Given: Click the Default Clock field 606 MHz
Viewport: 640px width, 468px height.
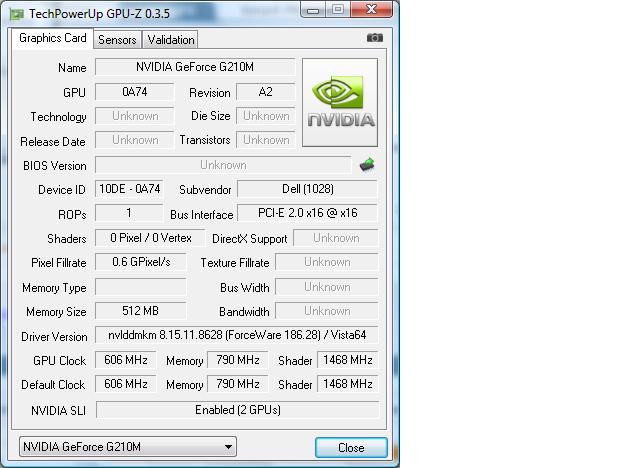Looking at the screenshot, I should pyautogui.click(x=126, y=384).
